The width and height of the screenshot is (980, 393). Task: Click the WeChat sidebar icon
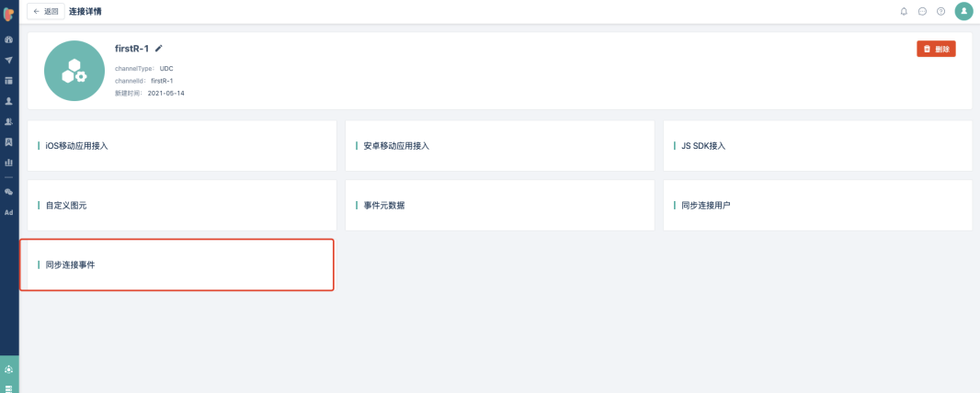coord(9,191)
